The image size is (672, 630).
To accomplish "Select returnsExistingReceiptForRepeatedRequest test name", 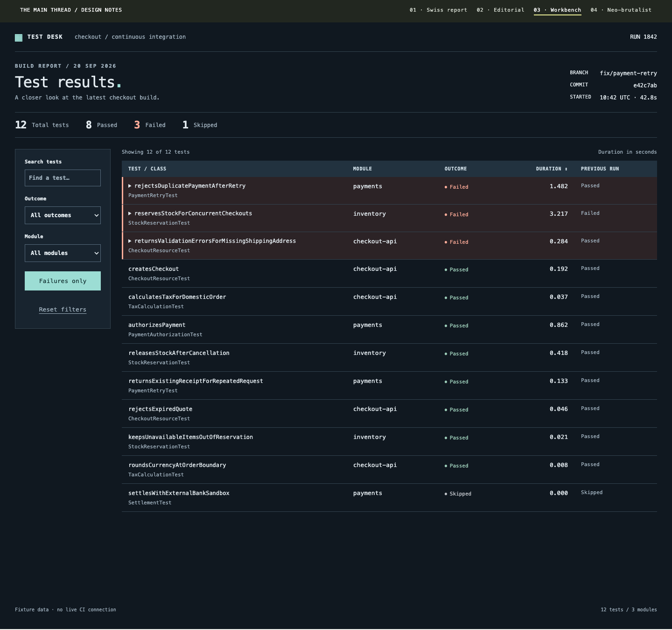I will [x=196, y=381].
